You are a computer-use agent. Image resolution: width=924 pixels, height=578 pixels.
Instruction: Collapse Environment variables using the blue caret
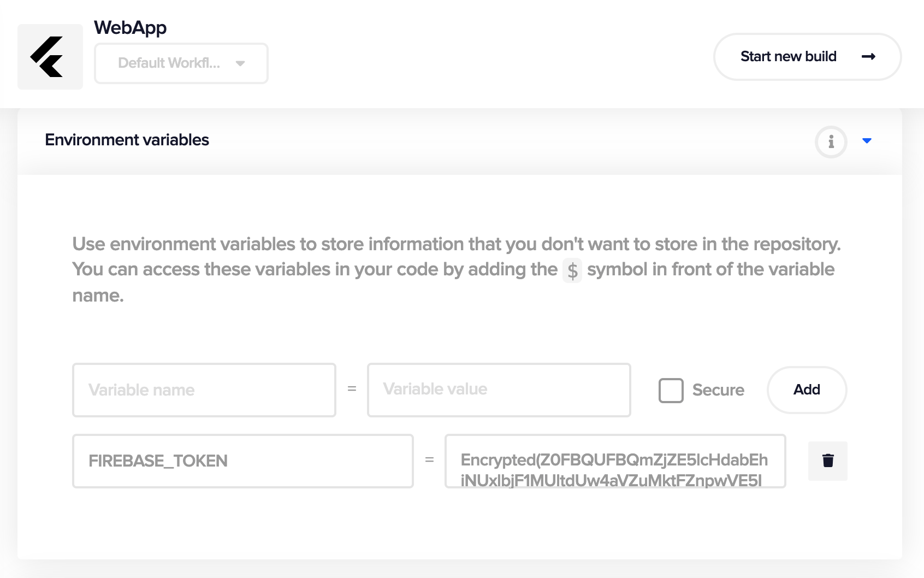[x=867, y=141]
